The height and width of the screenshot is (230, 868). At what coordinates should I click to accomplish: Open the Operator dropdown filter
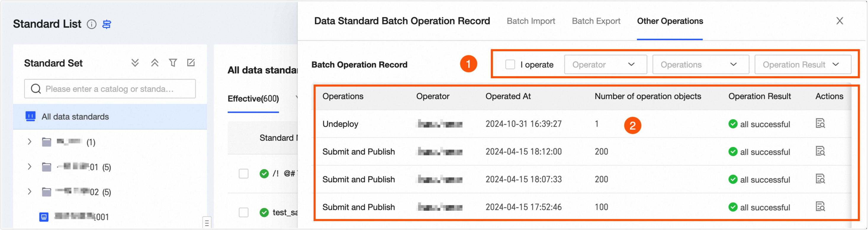[605, 64]
